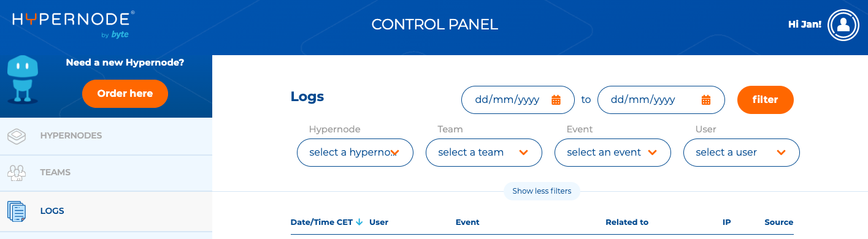The height and width of the screenshot is (239, 868).
Task: Open the select an event dropdown
Action: coord(613,153)
